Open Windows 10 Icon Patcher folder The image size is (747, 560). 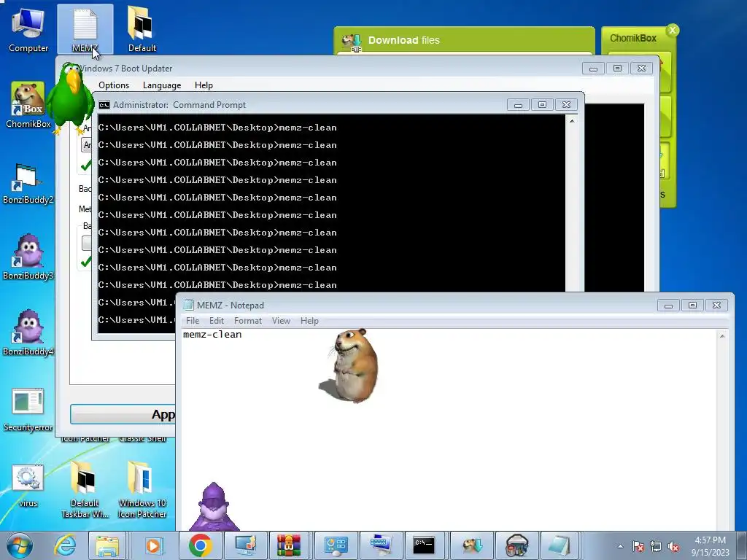pyautogui.click(x=142, y=489)
